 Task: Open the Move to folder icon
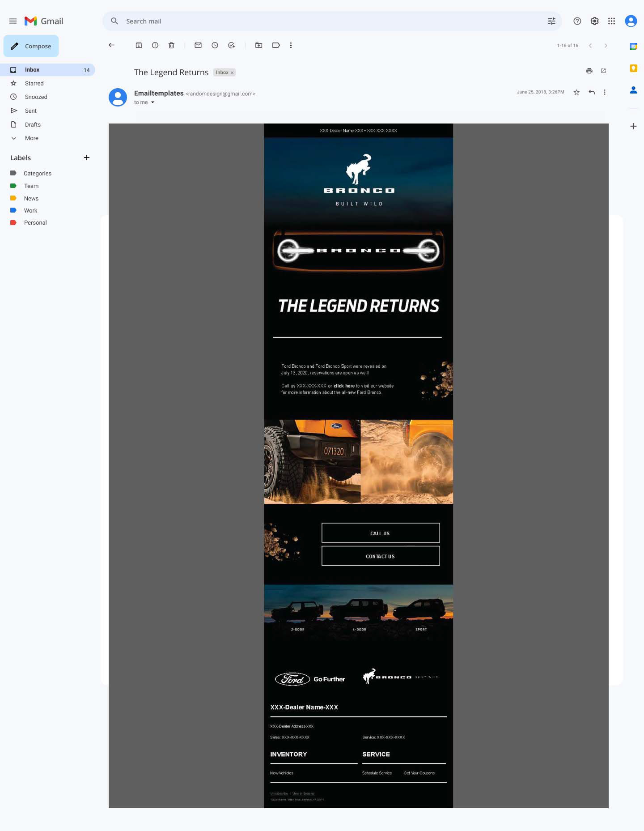[259, 45]
